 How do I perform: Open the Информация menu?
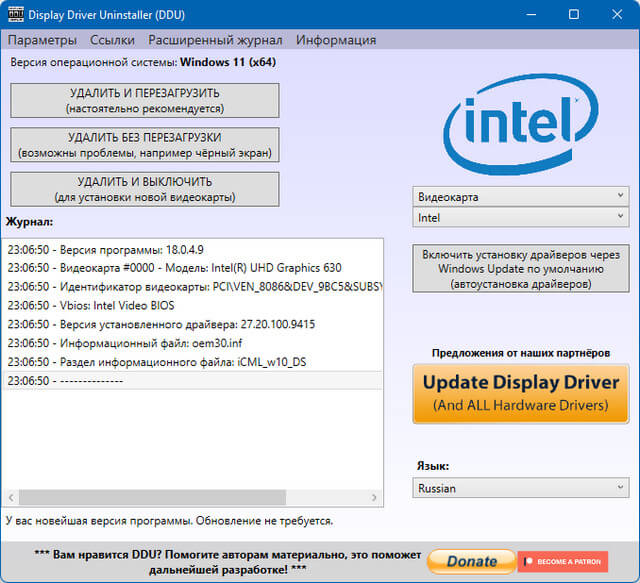(336, 40)
